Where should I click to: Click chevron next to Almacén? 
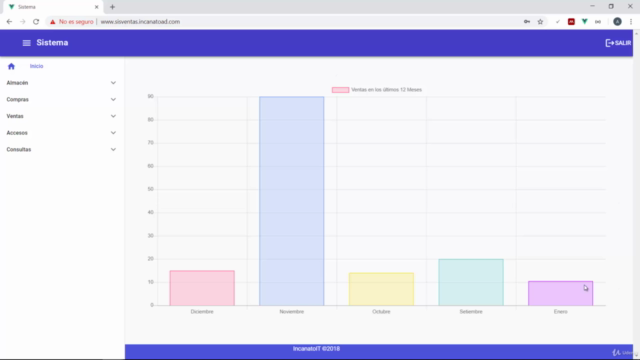click(x=113, y=83)
